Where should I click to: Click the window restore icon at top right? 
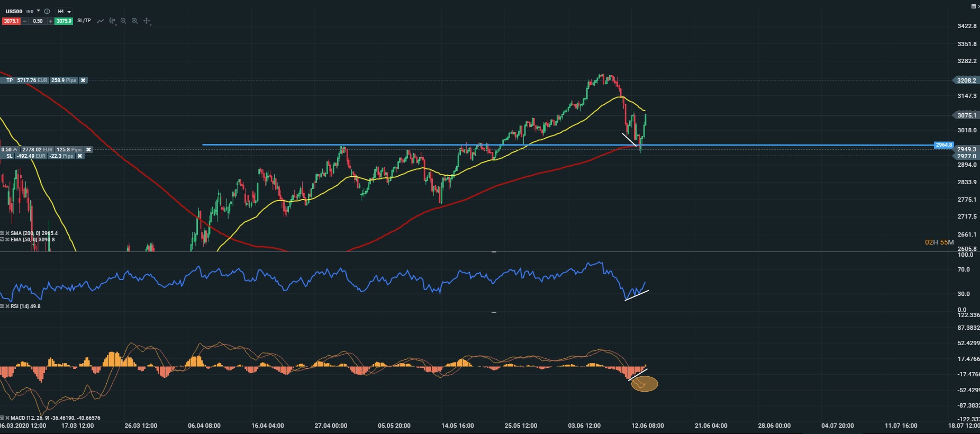(x=974, y=6)
